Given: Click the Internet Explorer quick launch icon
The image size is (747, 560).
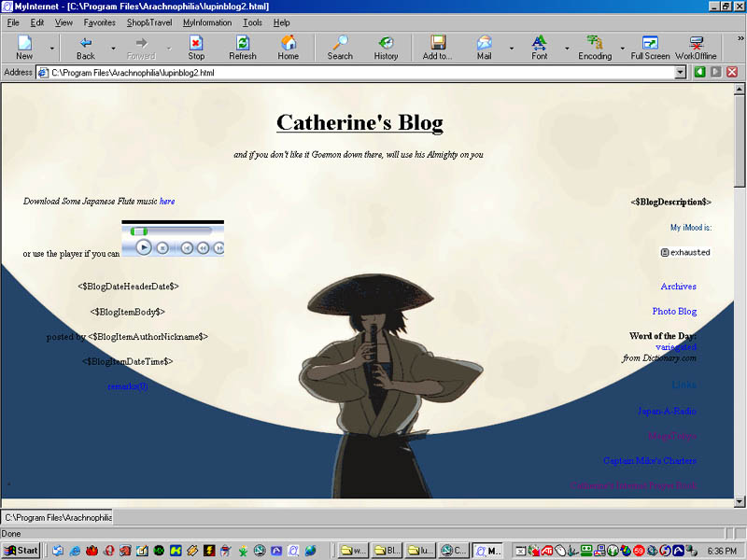Looking at the screenshot, I should pos(75,551).
